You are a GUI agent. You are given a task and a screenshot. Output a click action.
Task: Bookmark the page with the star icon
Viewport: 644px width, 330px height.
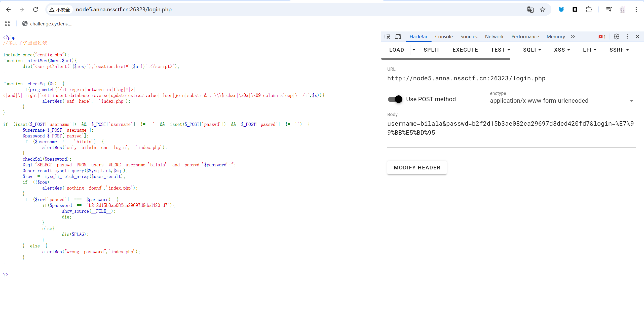pyautogui.click(x=543, y=10)
